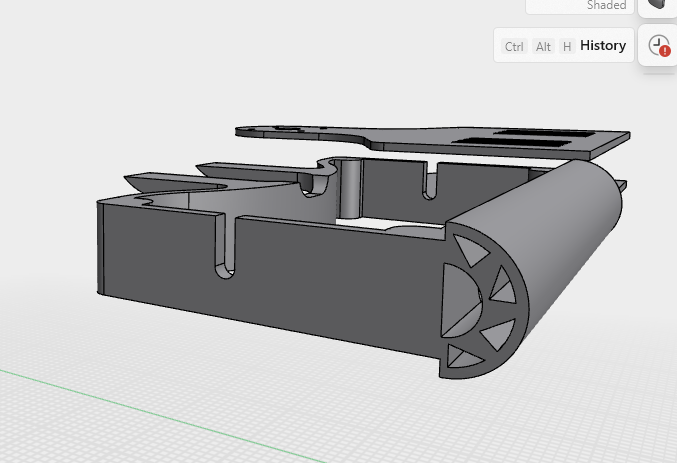Image resolution: width=677 pixels, height=463 pixels.
Task: Open the History panel clock icon
Action: pos(658,45)
